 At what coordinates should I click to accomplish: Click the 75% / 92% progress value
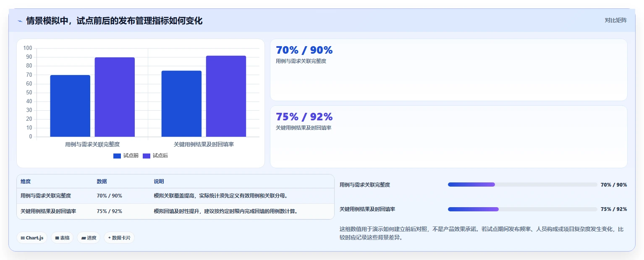(614, 209)
